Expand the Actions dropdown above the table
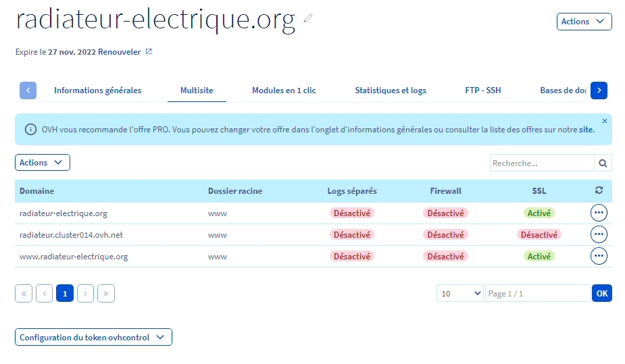 42,163
